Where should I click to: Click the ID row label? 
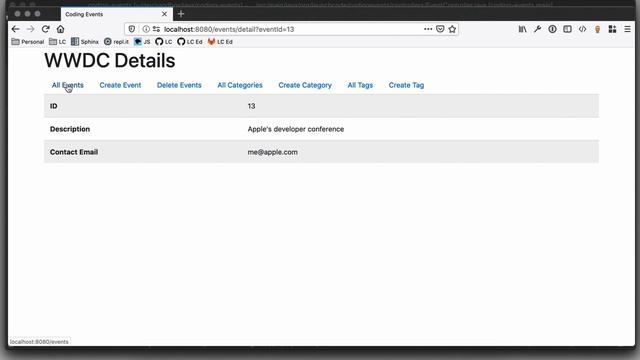(53, 106)
